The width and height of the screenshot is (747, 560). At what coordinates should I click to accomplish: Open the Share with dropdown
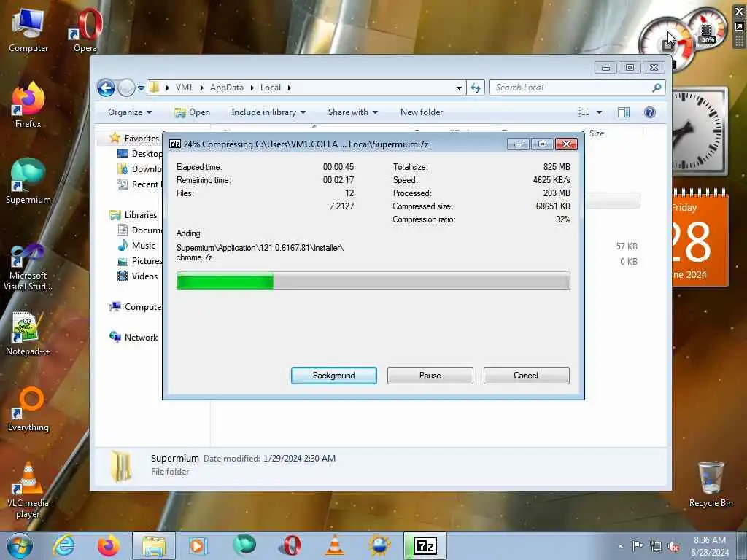tap(353, 112)
